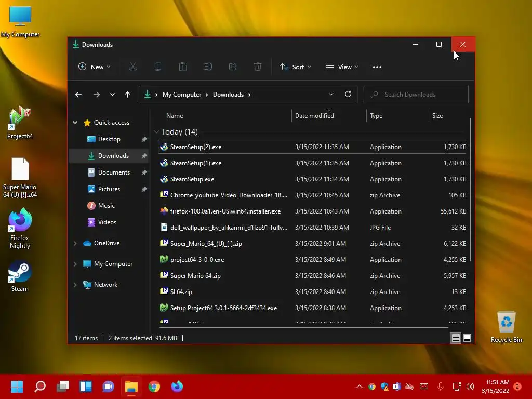The image size is (532, 399).
Task: Open Task View on taskbar
Action: [x=63, y=387]
